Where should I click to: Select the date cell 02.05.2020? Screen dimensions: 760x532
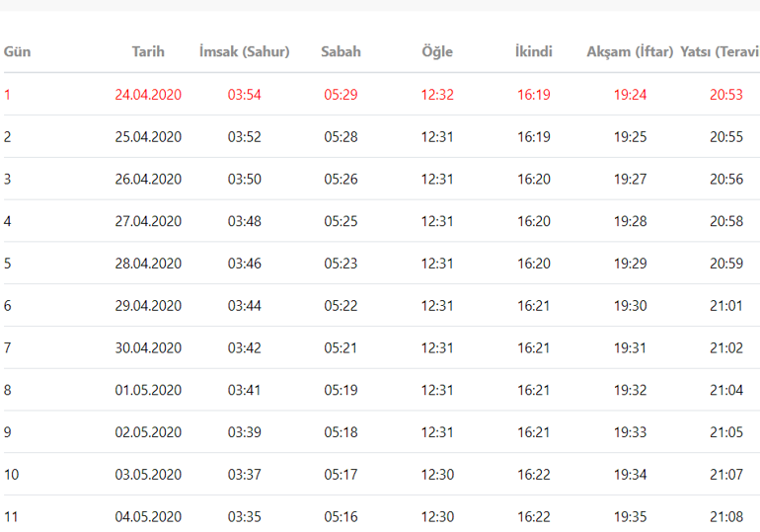pos(148,432)
